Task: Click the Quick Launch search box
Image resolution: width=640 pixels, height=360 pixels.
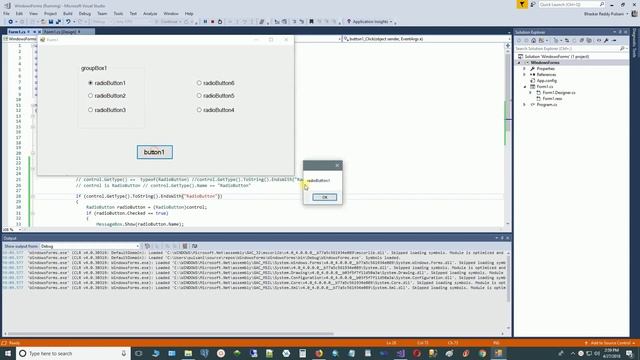Action: point(571,4)
